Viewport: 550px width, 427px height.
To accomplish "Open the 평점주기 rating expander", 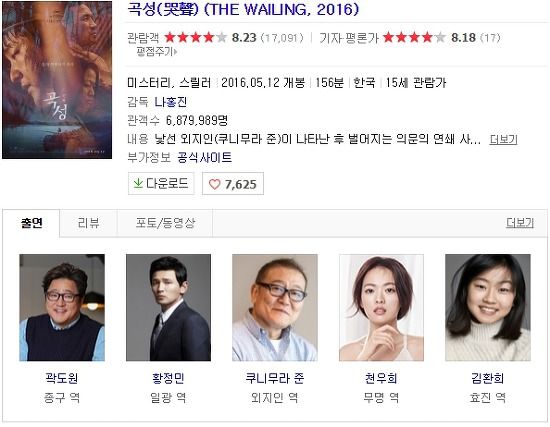I will pos(156,52).
